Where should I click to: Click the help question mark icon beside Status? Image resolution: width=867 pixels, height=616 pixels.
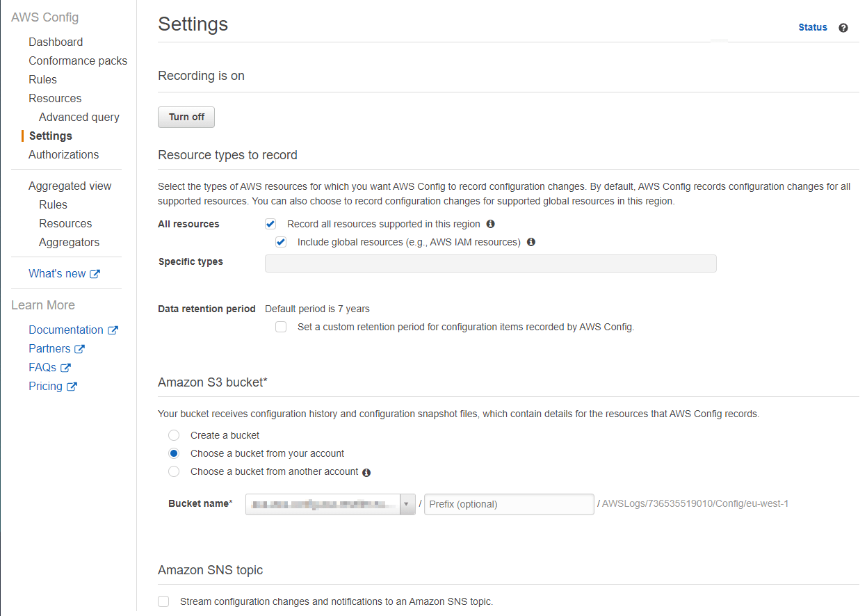click(x=843, y=28)
